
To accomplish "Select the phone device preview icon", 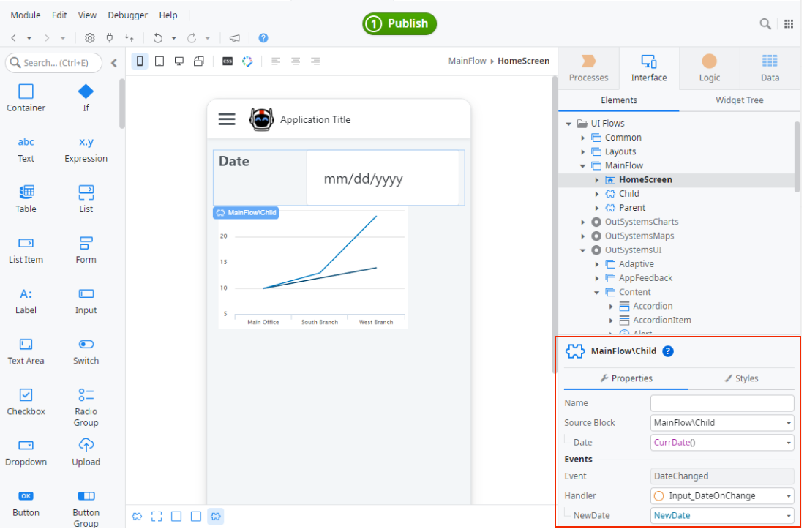I will (x=140, y=61).
